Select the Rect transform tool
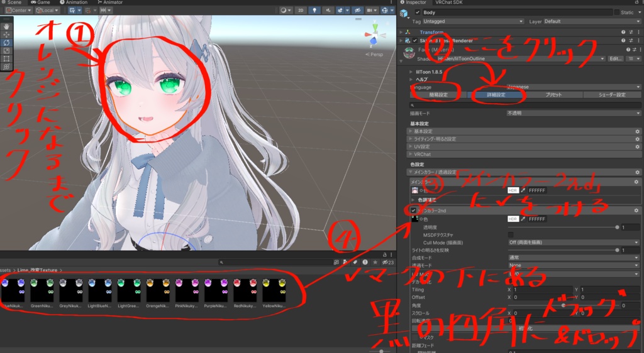The image size is (644, 353). pos(6,58)
